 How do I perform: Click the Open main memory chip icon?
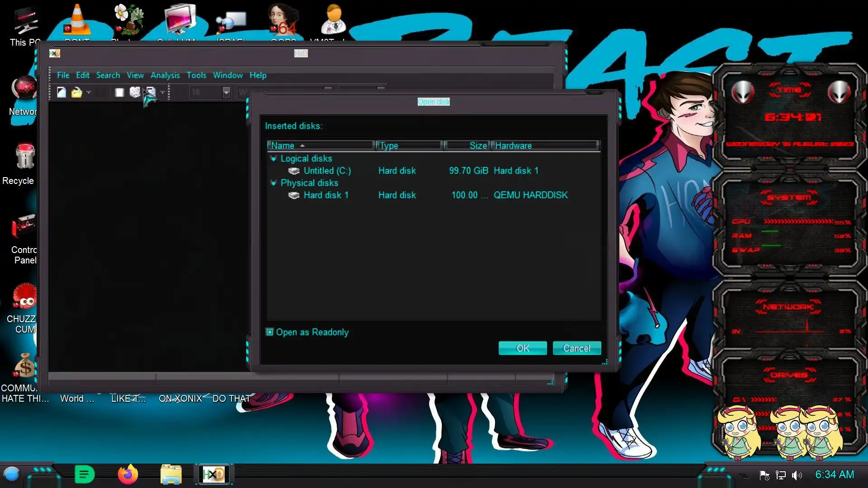tap(119, 92)
